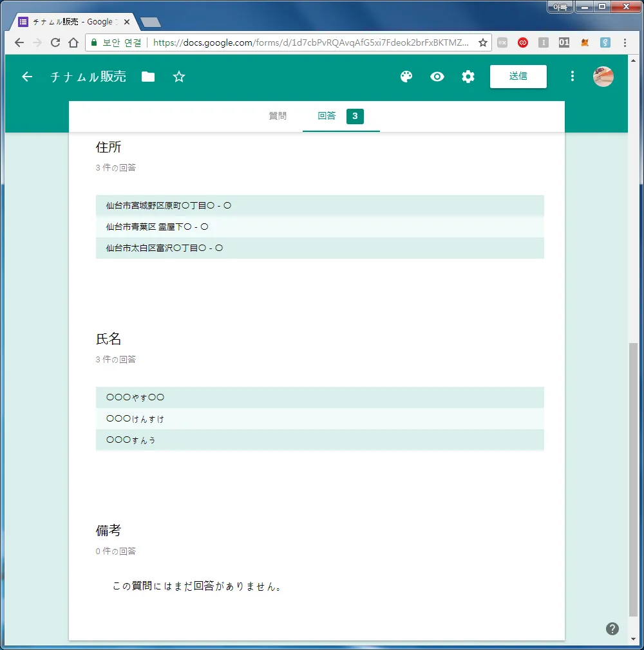Image resolution: width=644 pixels, height=650 pixels.
Task: Focus the docs.google.com address bar
Action: click(311, 42)
